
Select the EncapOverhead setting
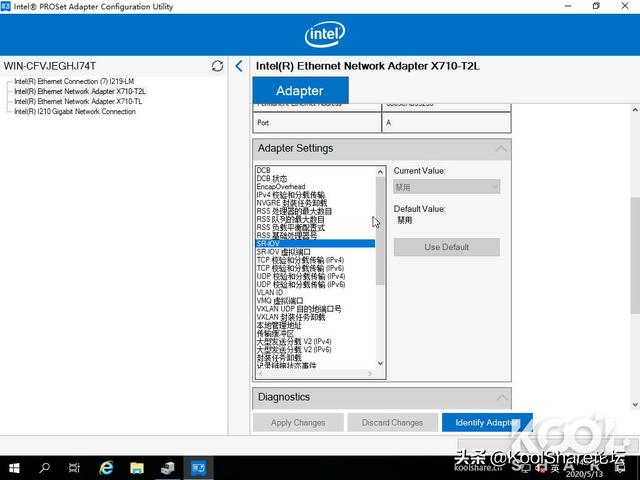[x=281, y=187]
